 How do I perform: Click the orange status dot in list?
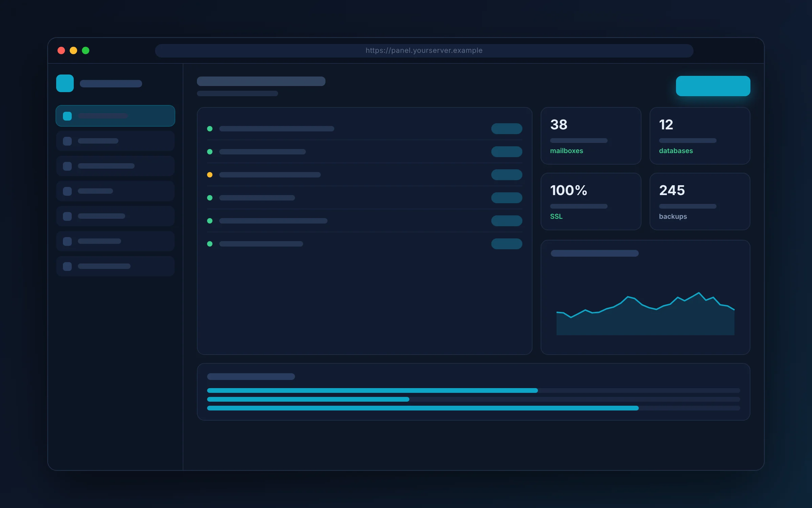tap(210, 175)
